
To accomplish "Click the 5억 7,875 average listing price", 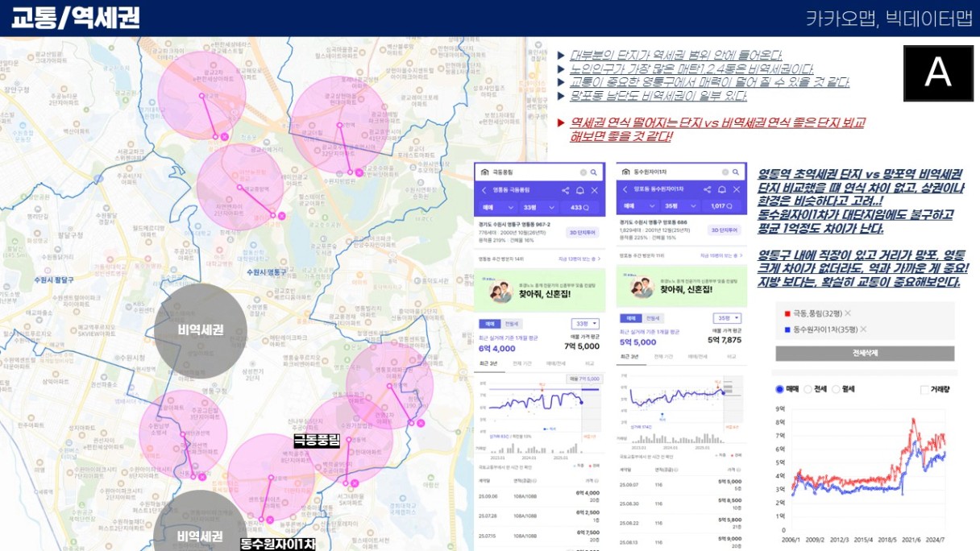I will (724, 340).
